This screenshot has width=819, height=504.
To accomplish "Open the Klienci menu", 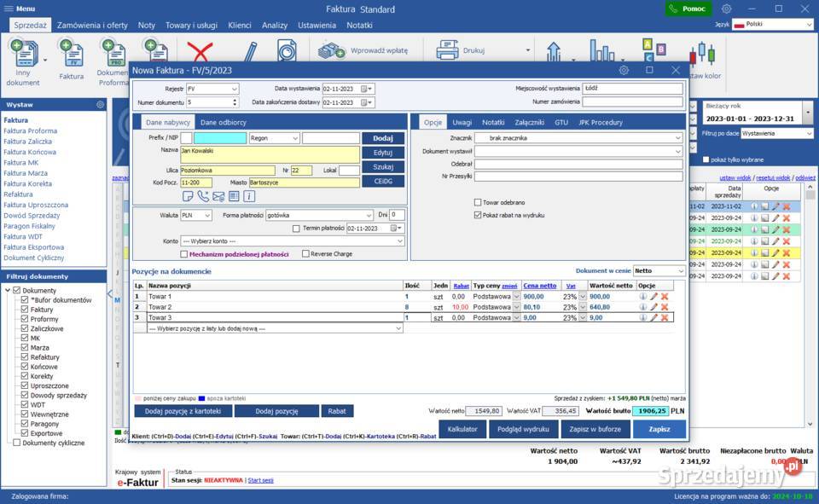I will pos(239,25).
